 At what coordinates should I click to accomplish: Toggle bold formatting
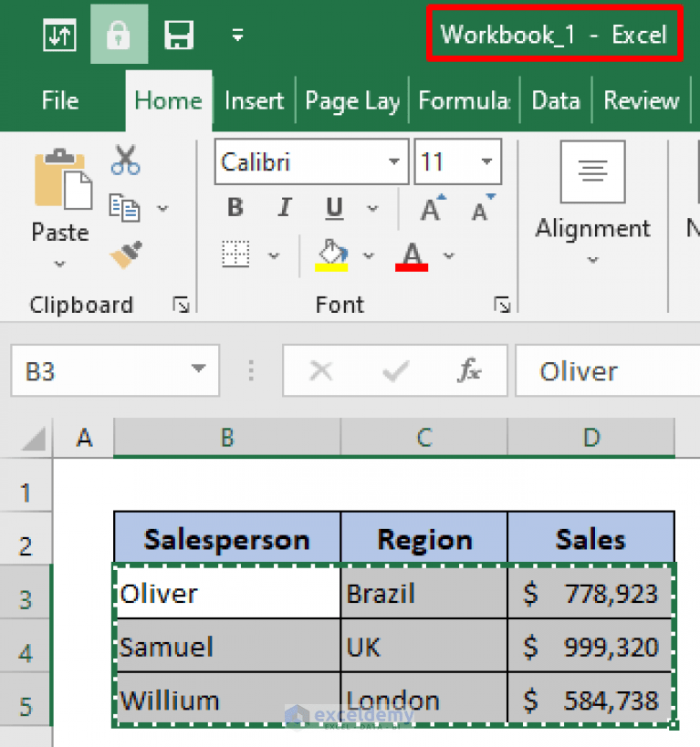click(235, 207)
